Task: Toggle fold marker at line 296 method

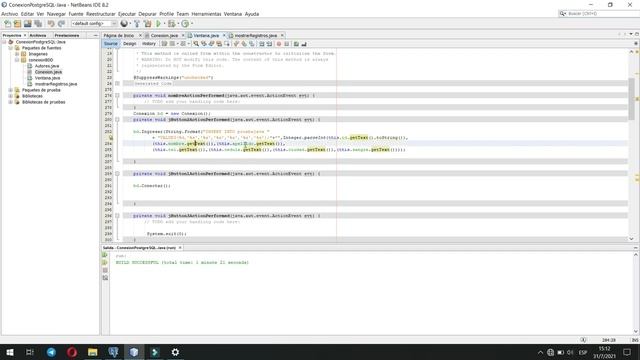Action: click(117, 216)
